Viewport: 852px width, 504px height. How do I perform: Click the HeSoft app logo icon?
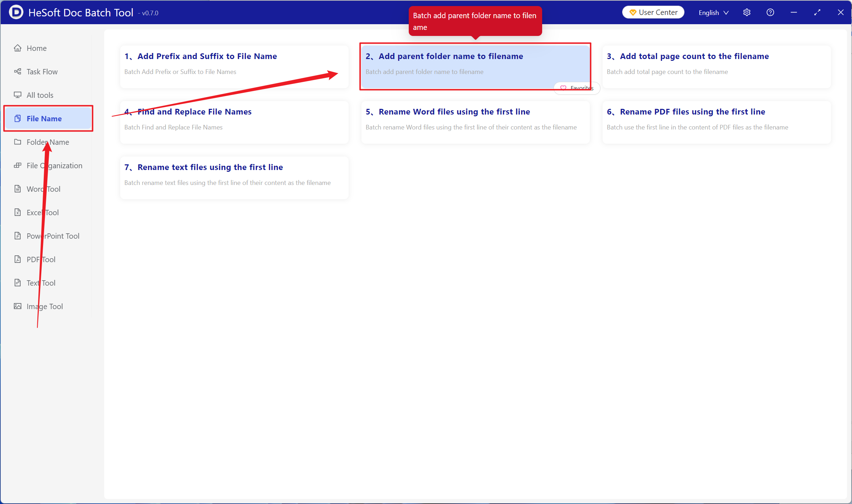(x=16, y=12)
